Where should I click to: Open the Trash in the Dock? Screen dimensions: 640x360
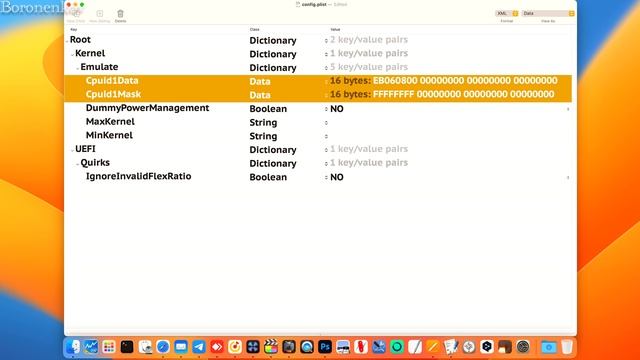click(x=567, y=347)
